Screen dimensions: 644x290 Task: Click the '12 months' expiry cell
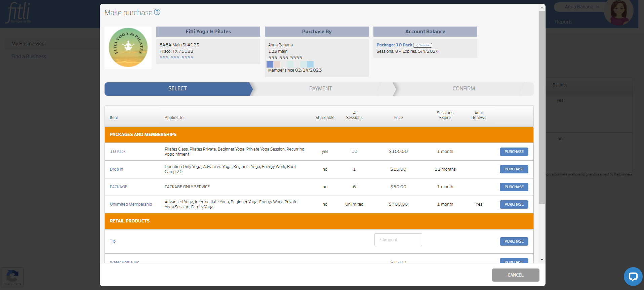(445, 169)
